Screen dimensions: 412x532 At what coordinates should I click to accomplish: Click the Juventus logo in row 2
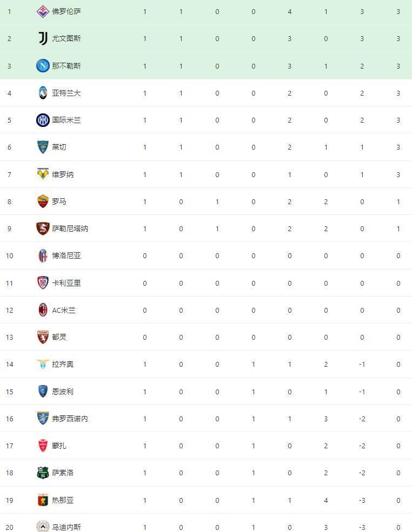click(43, 39)
